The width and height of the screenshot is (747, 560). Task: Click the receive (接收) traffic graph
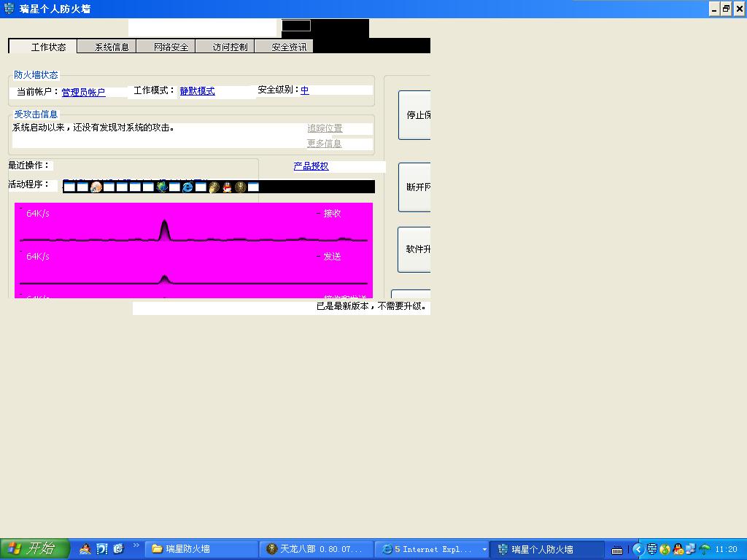click(x=193, y=225)
